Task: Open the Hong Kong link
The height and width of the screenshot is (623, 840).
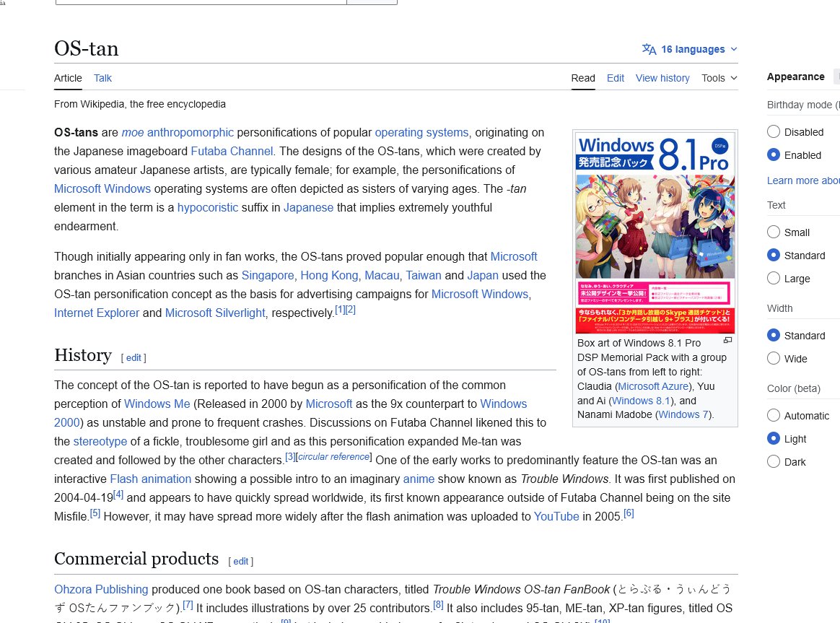Action: click(x=329, y=275)
